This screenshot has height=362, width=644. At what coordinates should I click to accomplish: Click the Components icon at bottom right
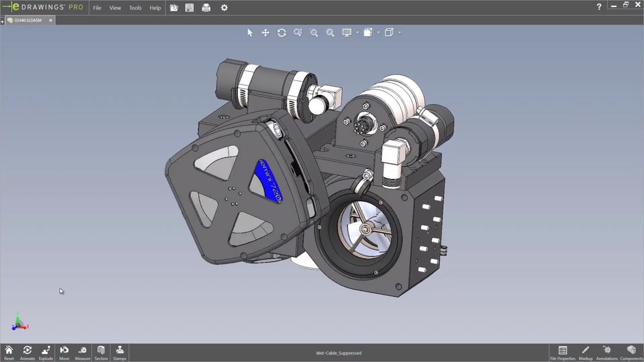click(631, 351)
